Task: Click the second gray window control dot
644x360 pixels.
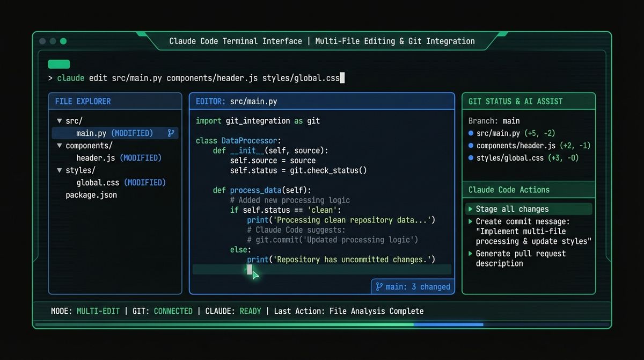Action: point(53,41)
